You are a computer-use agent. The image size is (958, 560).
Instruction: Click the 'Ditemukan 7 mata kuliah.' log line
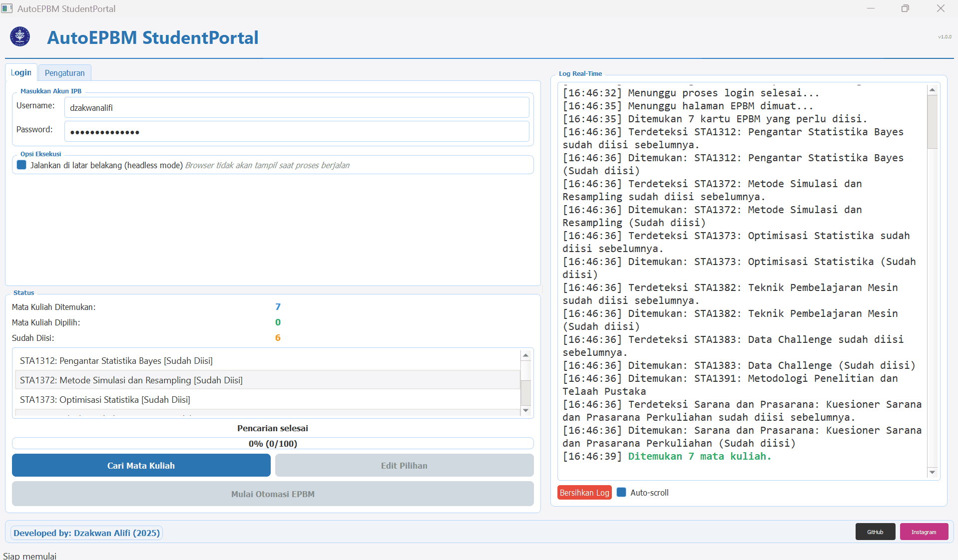(699, 456)
